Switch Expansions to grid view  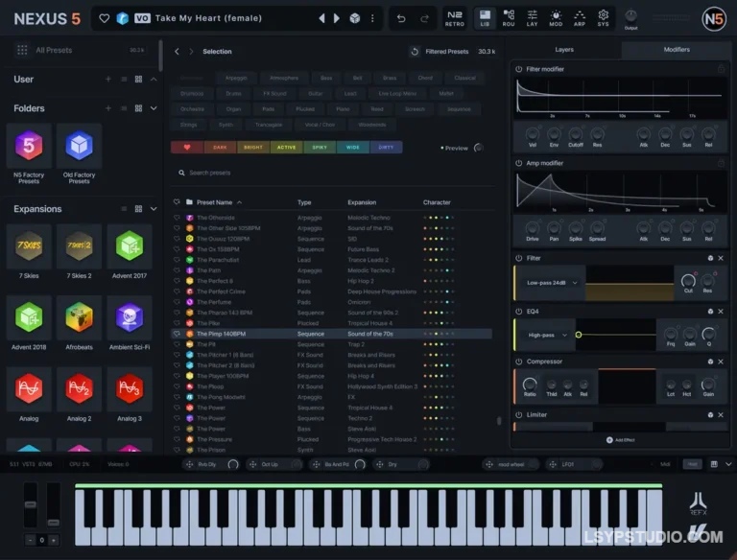point(138,209)
